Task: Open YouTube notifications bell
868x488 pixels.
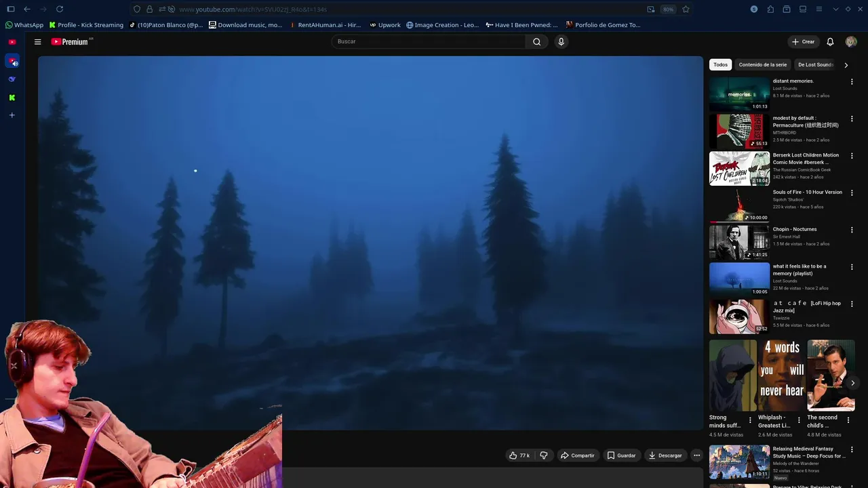Action: [830, 42]
